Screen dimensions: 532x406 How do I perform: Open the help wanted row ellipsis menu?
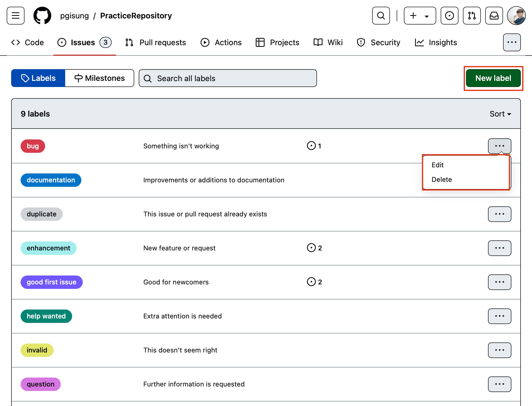pyautogui.click(x=499, y=316)
